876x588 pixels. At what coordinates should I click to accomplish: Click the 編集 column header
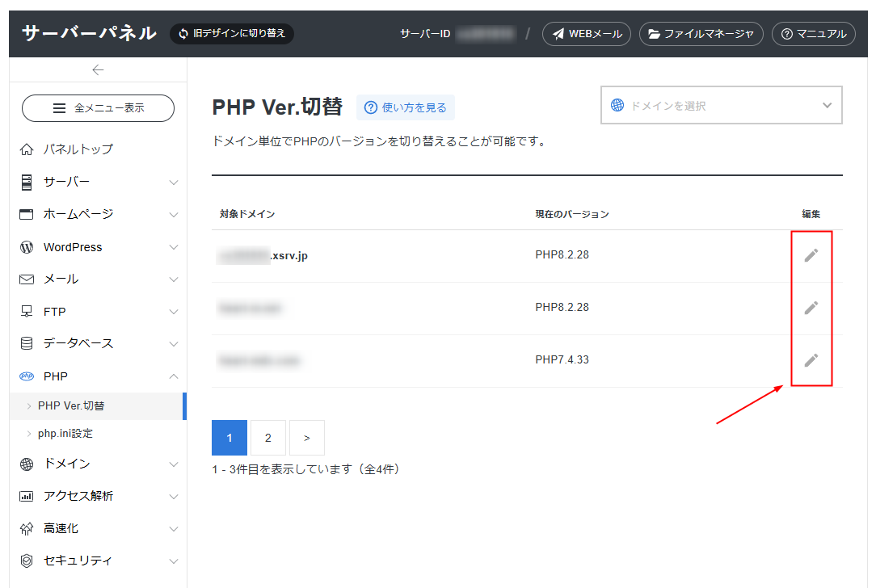click(811, 214)
